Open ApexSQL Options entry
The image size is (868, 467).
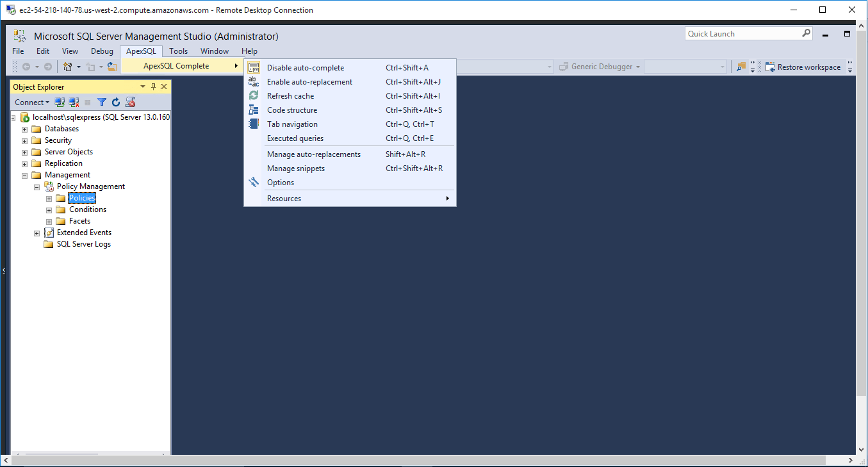pos(281,183)
